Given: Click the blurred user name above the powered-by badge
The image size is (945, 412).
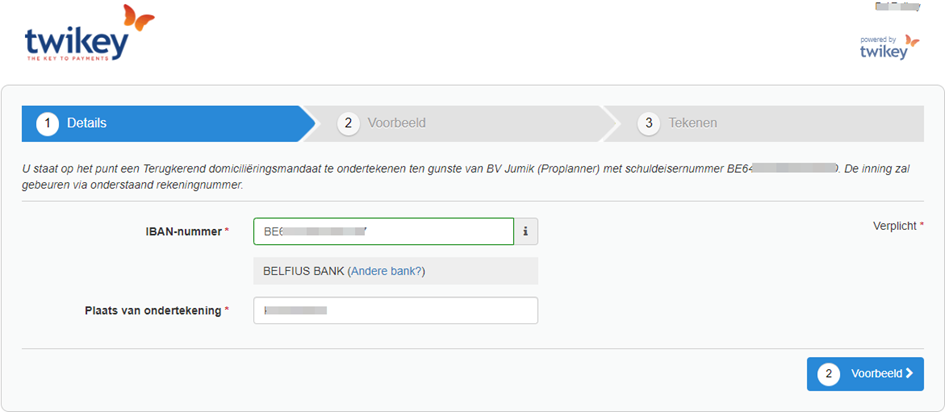Looking at the screenshot, I should coord(897,7).
